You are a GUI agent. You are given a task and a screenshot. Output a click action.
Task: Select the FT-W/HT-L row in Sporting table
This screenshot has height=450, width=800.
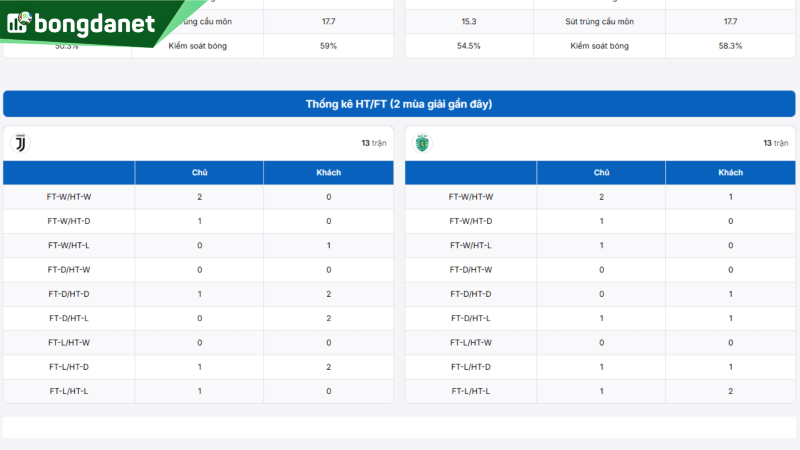471,245
